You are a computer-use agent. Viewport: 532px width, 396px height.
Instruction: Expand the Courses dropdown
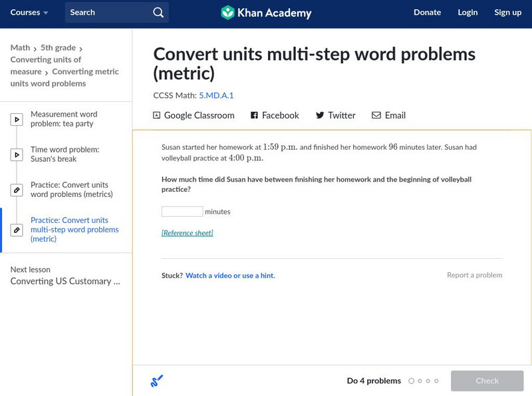click(29, 13)
